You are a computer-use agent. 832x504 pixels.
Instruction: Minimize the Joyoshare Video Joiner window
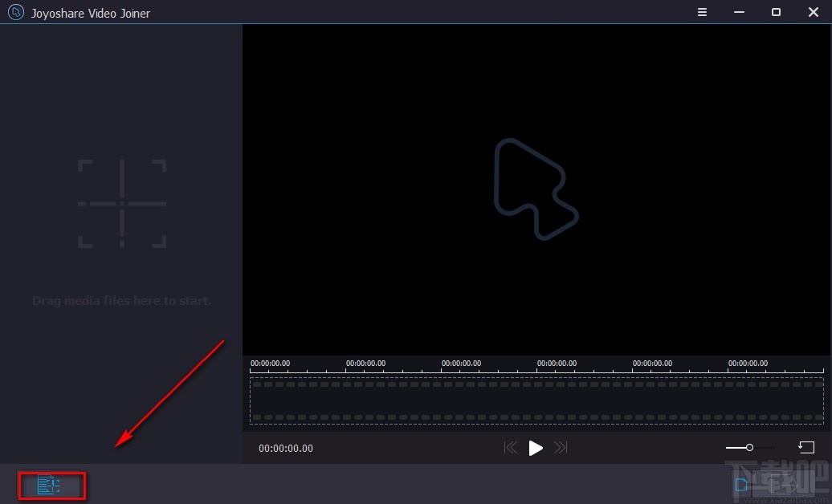pos(739,12)
